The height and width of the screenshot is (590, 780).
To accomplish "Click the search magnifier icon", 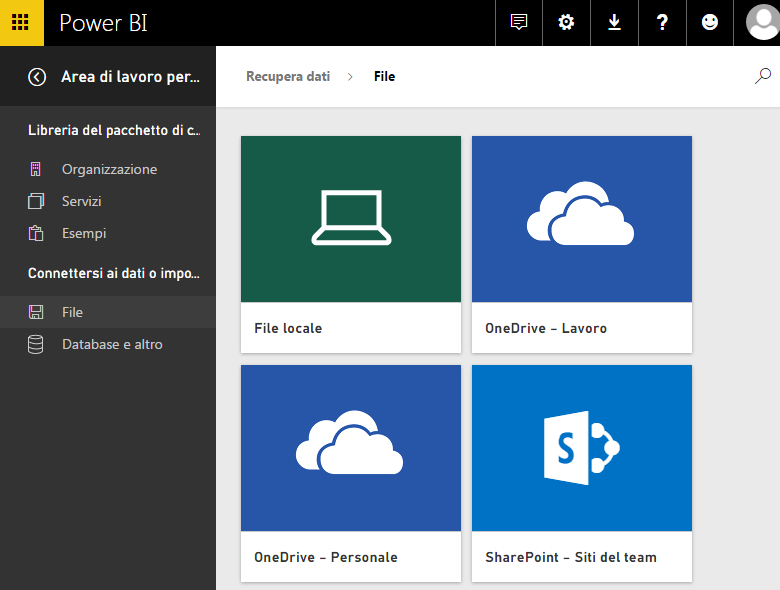I will pyautogui.click(x=763, y=76).
